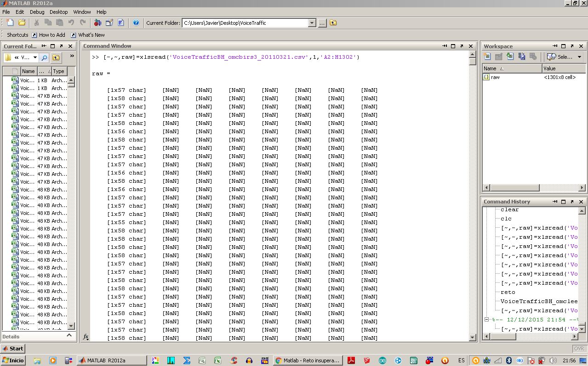The height and width of the screenshot is (366, 588).
Task: Switch to Chrome Matlab - Reto taskbar window
Action: click(308, 360)
